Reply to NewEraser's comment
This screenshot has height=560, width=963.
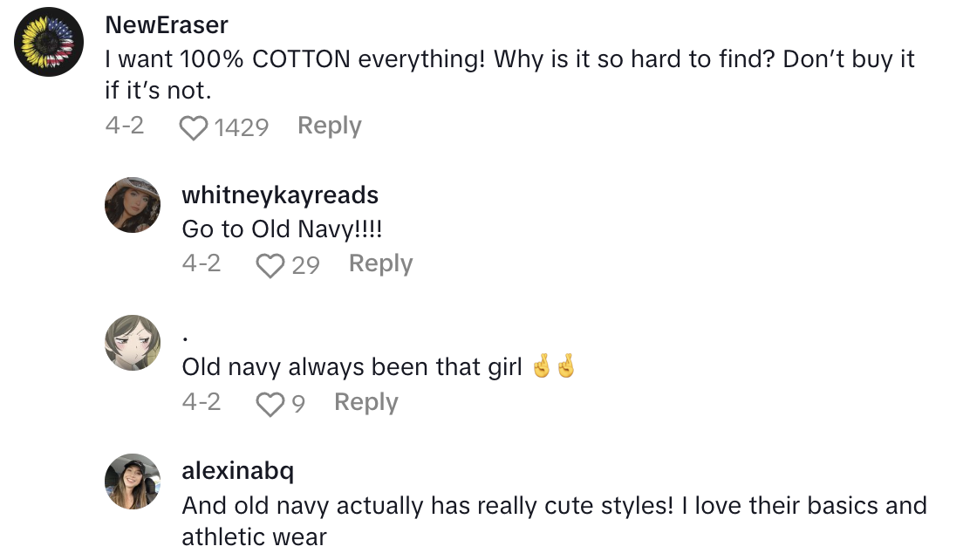point(329,126)
